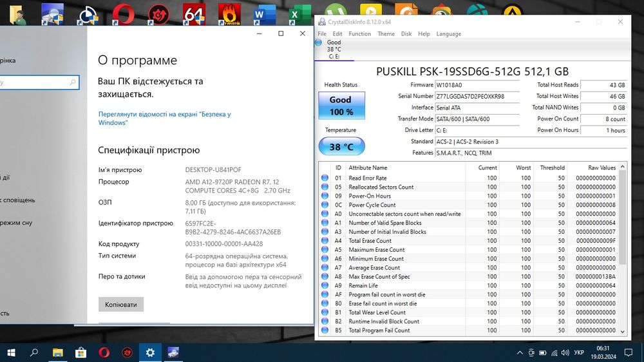The image size is (644, 362).
Task: Click the status orb for Total Program Fail Count
Action: coord(325,330)
